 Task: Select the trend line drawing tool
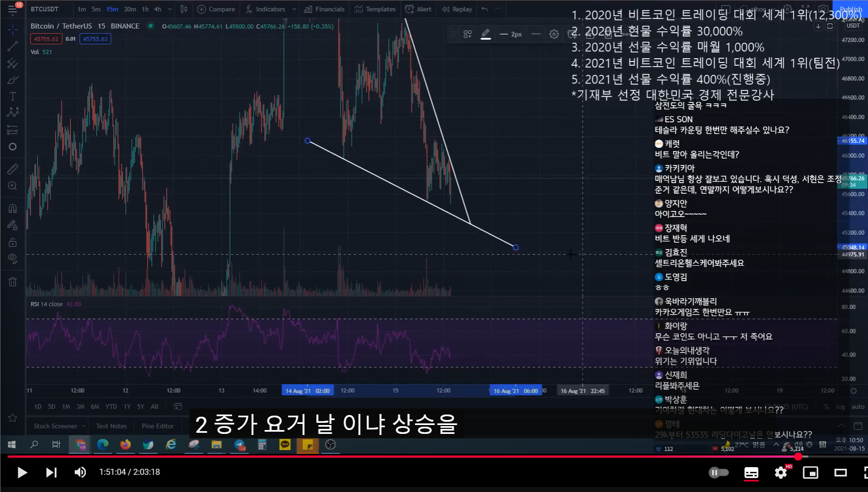(x=13, y=46)
